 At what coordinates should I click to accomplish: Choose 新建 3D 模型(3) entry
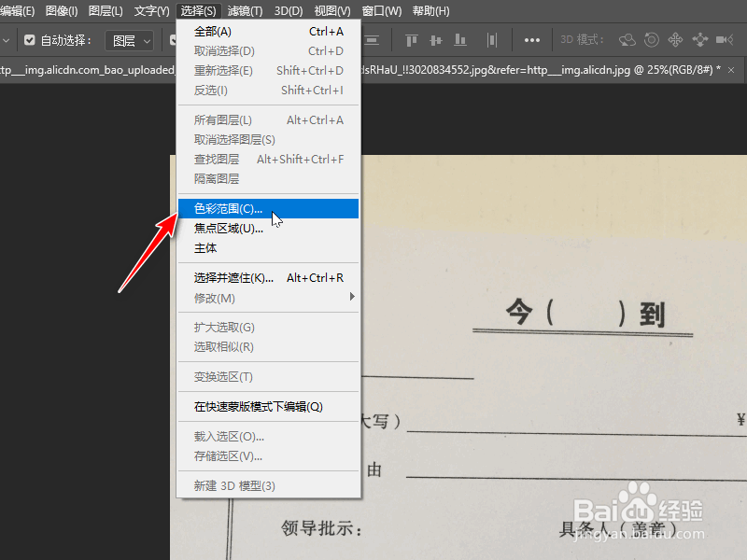[269, 486]
